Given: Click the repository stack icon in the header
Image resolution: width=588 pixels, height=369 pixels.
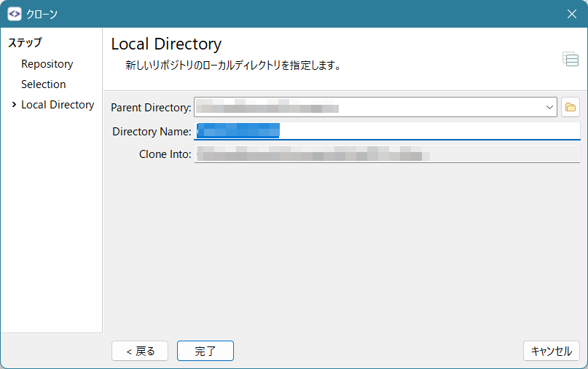Looking at the screenshot, I should point(571,59).
